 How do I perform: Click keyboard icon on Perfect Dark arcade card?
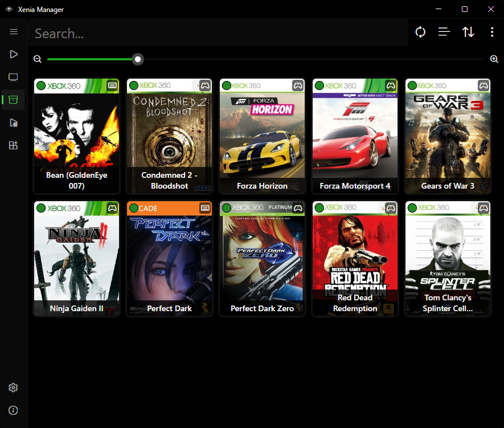[x=205, y=207]
